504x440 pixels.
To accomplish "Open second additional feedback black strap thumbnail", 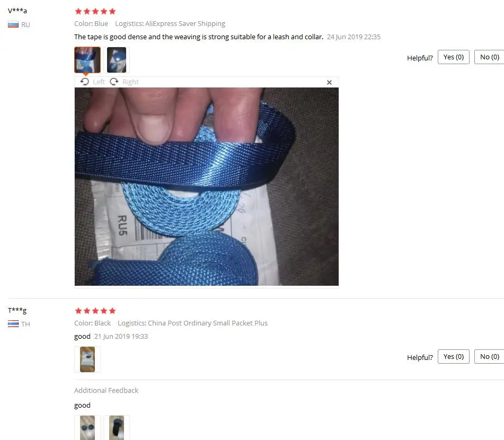I will pyautogui.click(x=117, y=427).
